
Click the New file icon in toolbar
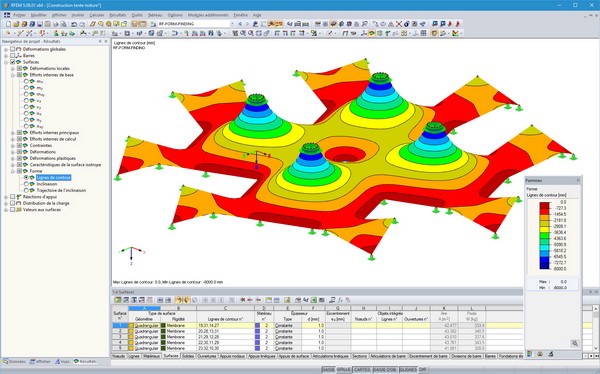(8, 24)
